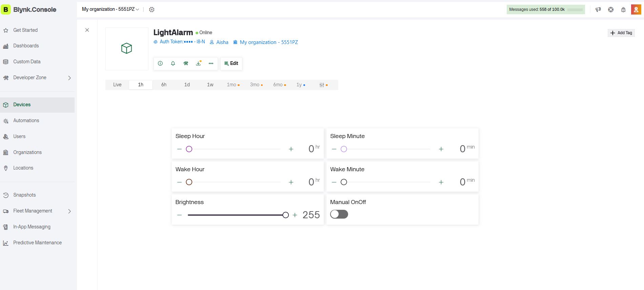644x290 pixels.
Task: Select the 1h time range tab
Action: [141, 85]
